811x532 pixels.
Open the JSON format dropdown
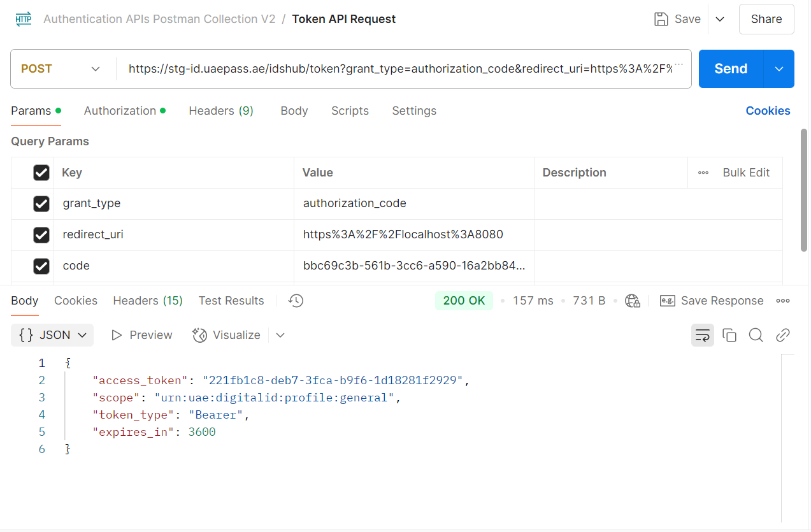pos(52,335)
